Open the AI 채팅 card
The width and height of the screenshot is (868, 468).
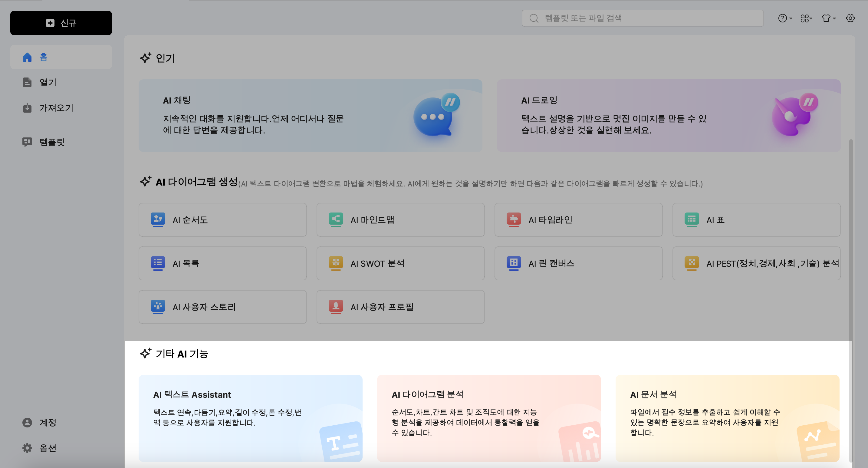[310, 115]
